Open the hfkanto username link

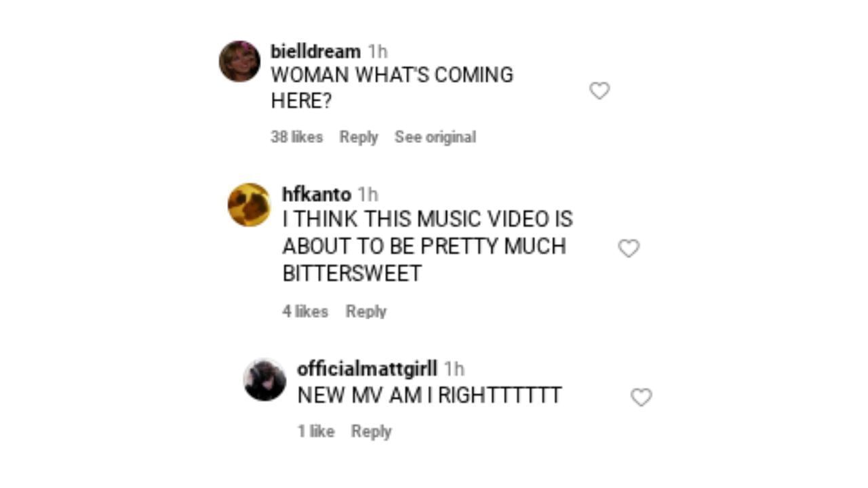[317, 195]
